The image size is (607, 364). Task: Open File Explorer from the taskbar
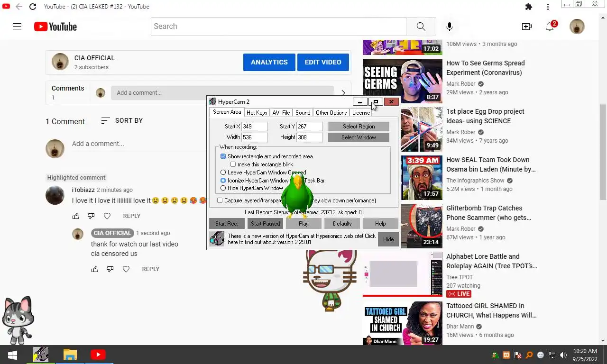pos(70,355)
